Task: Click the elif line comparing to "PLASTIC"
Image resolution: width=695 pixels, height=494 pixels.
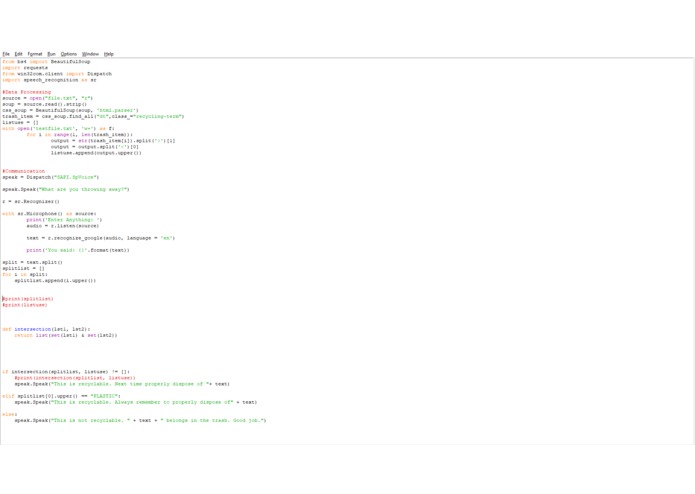Action: [61, 396]
